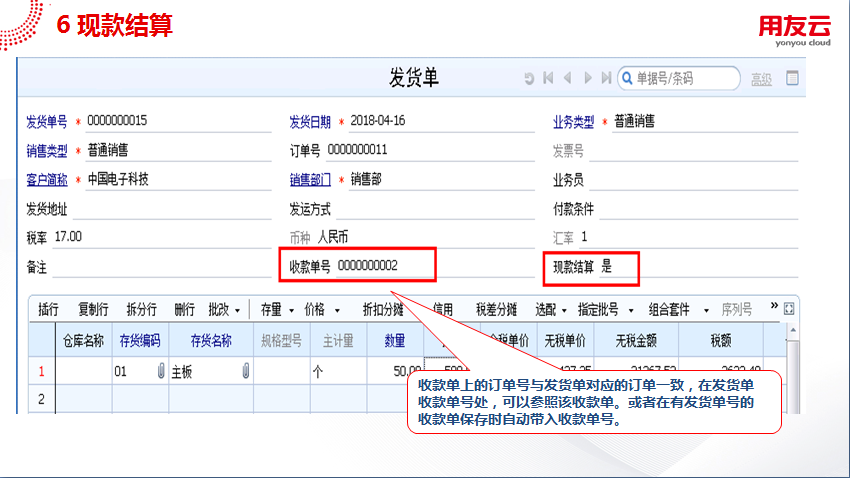Click 插行 to insert a row
850x478 pixels.
48,309
